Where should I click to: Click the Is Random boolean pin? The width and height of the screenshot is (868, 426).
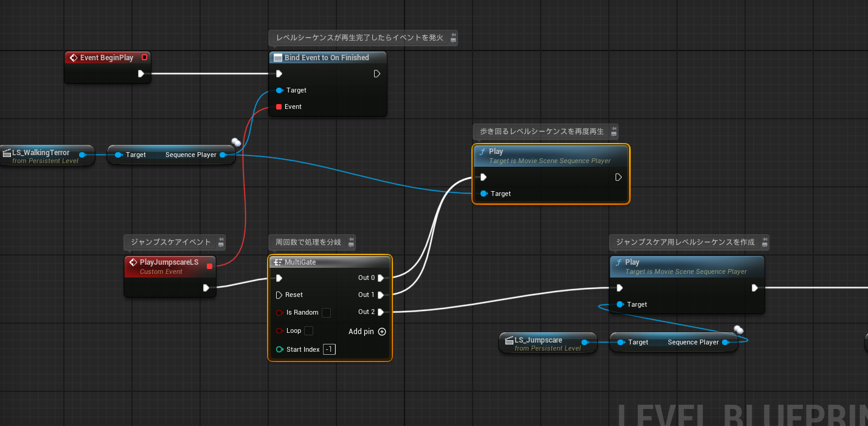(279, 312)
